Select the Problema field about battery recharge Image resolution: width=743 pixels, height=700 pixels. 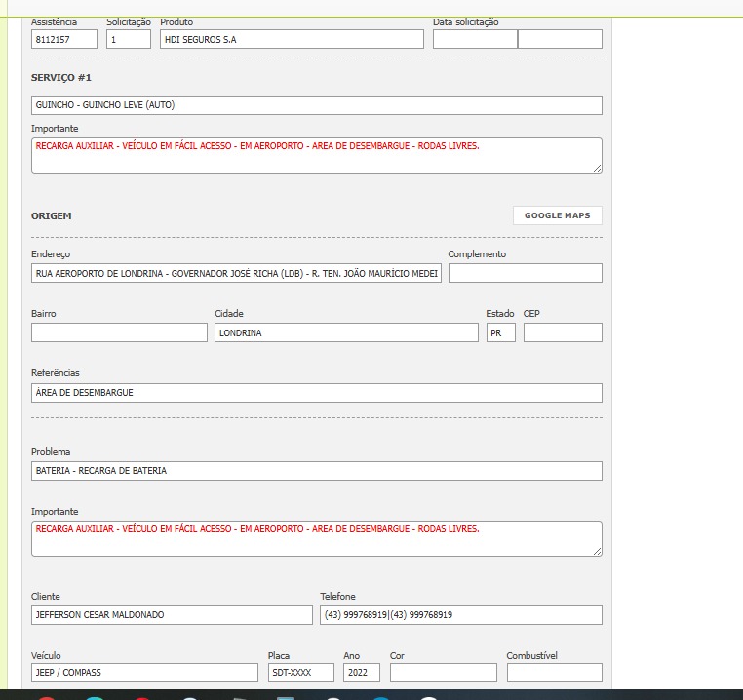click(316, 471)
